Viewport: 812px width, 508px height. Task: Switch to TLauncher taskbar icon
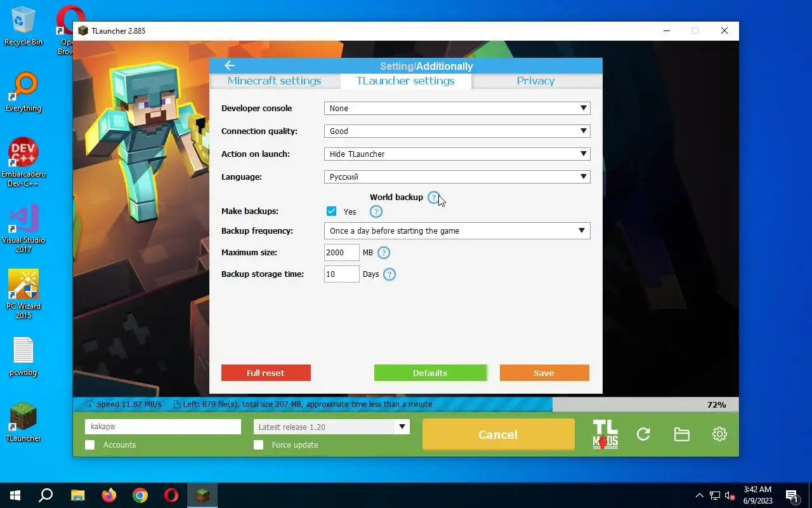click(x=202, y=495)
